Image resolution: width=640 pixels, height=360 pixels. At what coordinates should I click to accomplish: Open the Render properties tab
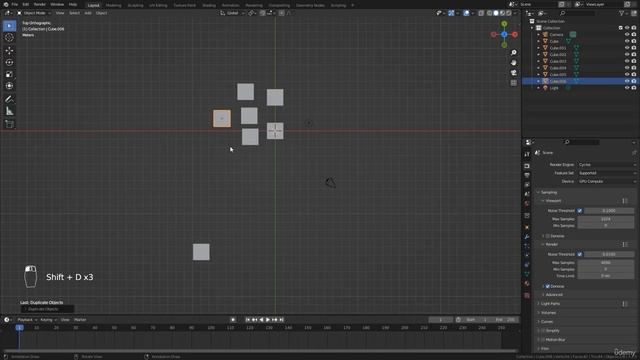527,166
